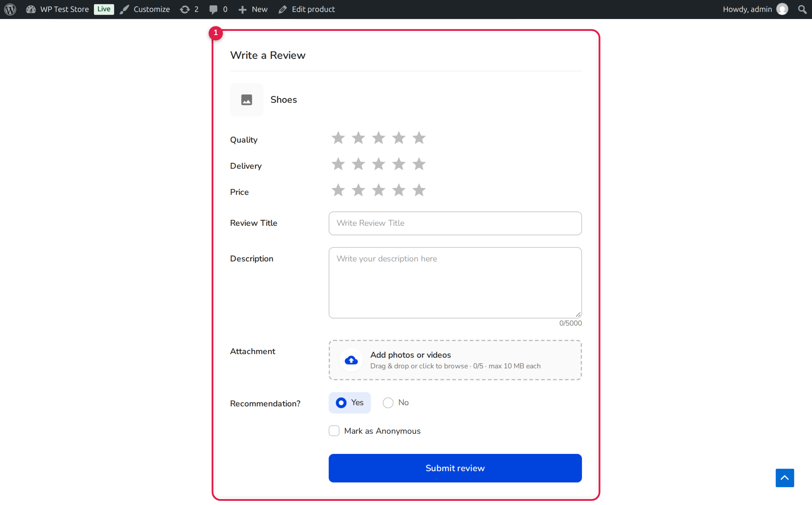Screen dimensions: 812x505
Task: Select Yes for Recommendation
Action: pyautogui.click(x=350, y=403)
